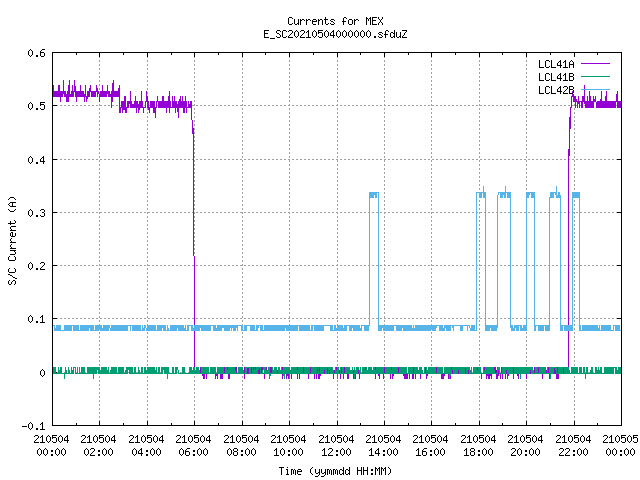Click the blue LCL42B pulse near 13:30
Viewport: 640px width, 480px height.
pos(374,261)
